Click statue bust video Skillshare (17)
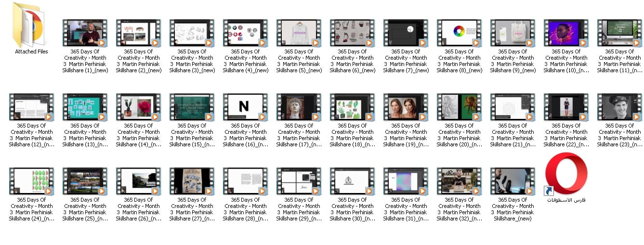644x245 pixels. point(299,107)
